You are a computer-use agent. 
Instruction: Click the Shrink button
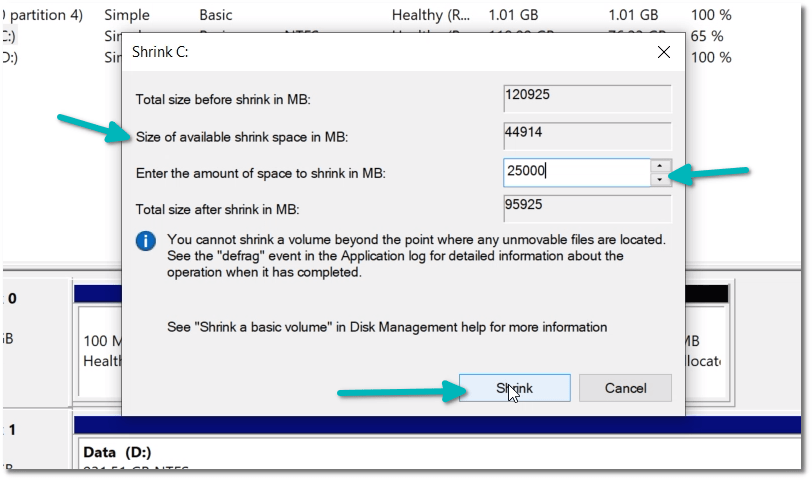(514, 388)
